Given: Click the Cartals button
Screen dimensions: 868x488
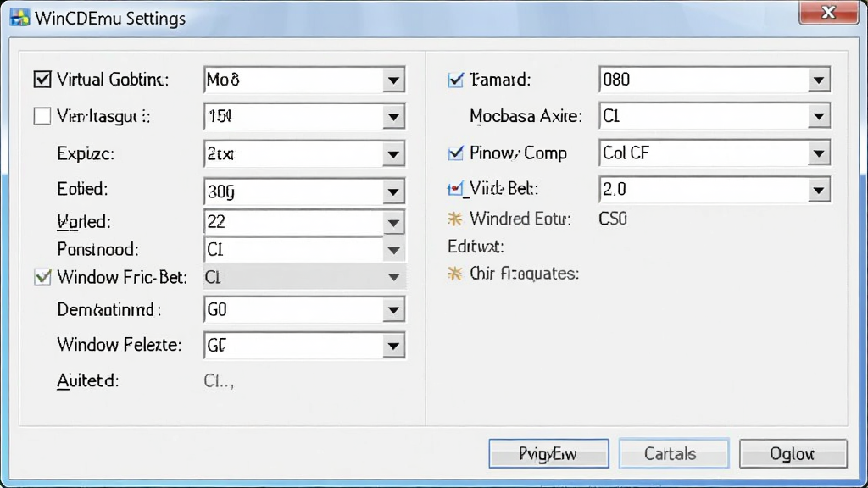Looking at the screenshot, I should (x=674, y=454).
